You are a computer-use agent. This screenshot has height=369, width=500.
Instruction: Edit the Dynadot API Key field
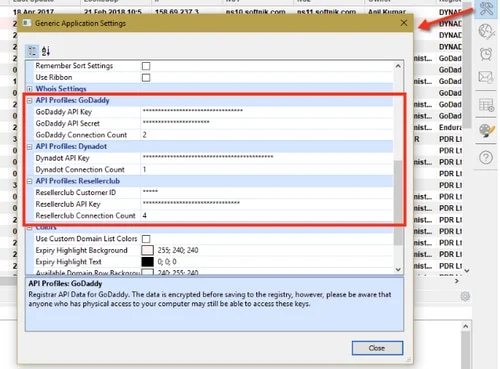(267, 158)
